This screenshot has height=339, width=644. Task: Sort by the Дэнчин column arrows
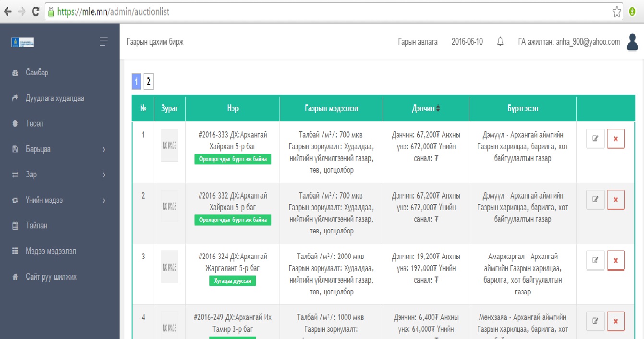[x=437, y=109]
